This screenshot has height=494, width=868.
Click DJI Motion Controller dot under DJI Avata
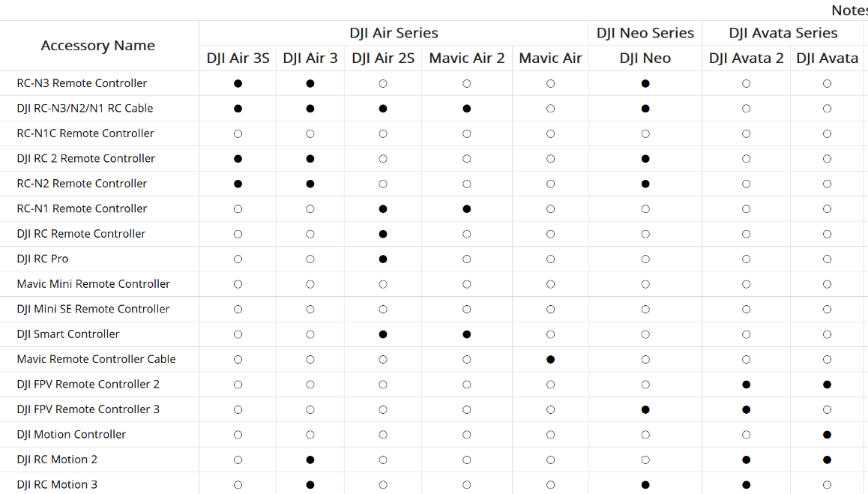point(827,435)
